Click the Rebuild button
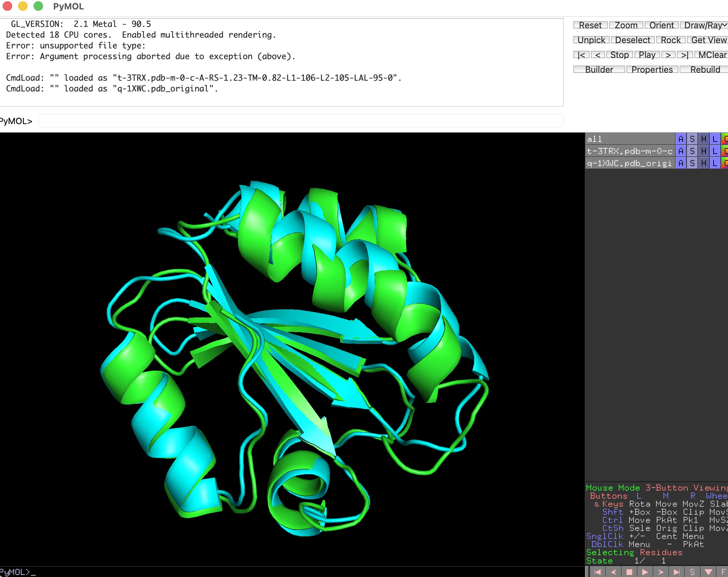Screen dimensions: 728x577 point(704,70)
